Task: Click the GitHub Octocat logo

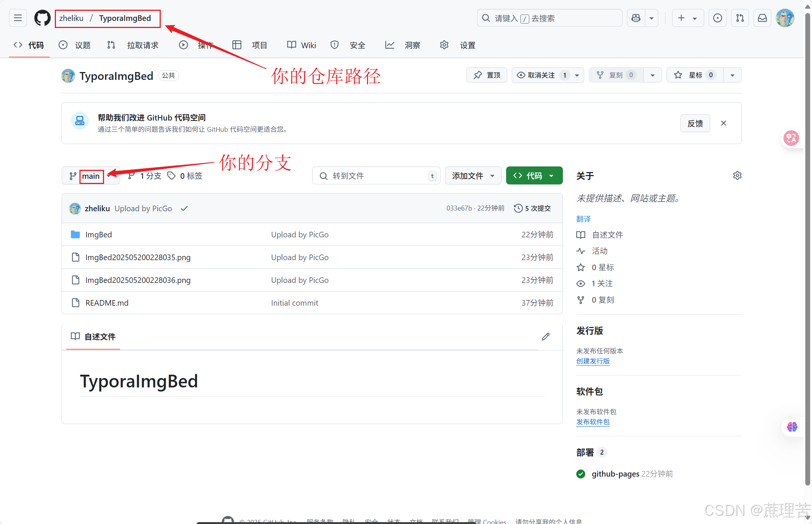Action: [x=42, y=18]
